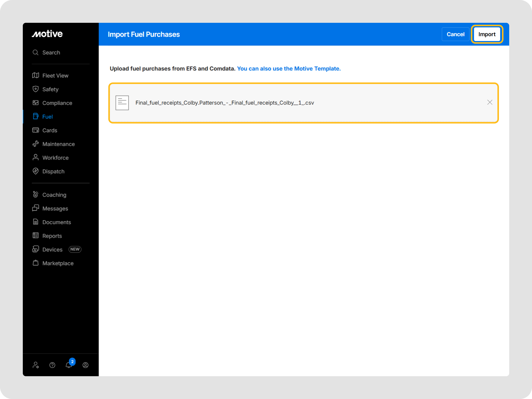The image size is (532, 399).
Task: Open the admin user settings icon
Action: pyautogui.click(x=36, y=365)
